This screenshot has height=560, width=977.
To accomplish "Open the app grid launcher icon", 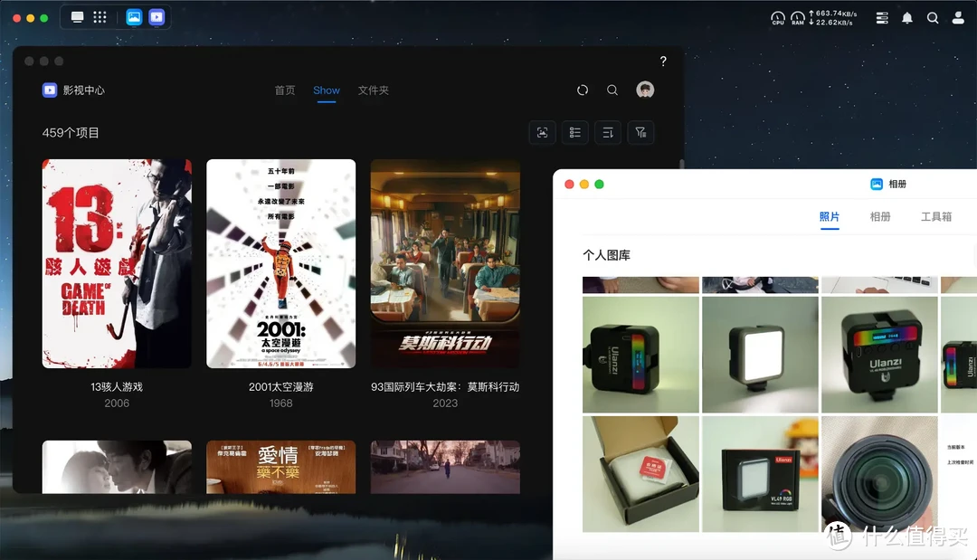I will click(x=100, y=17).
